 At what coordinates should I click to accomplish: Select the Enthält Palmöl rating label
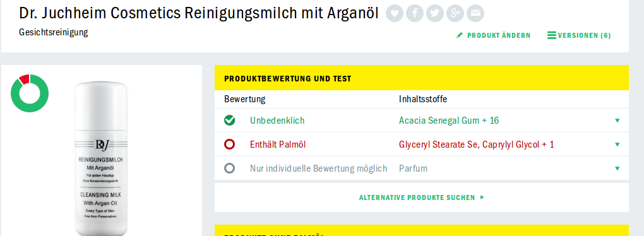coord(278,145)
